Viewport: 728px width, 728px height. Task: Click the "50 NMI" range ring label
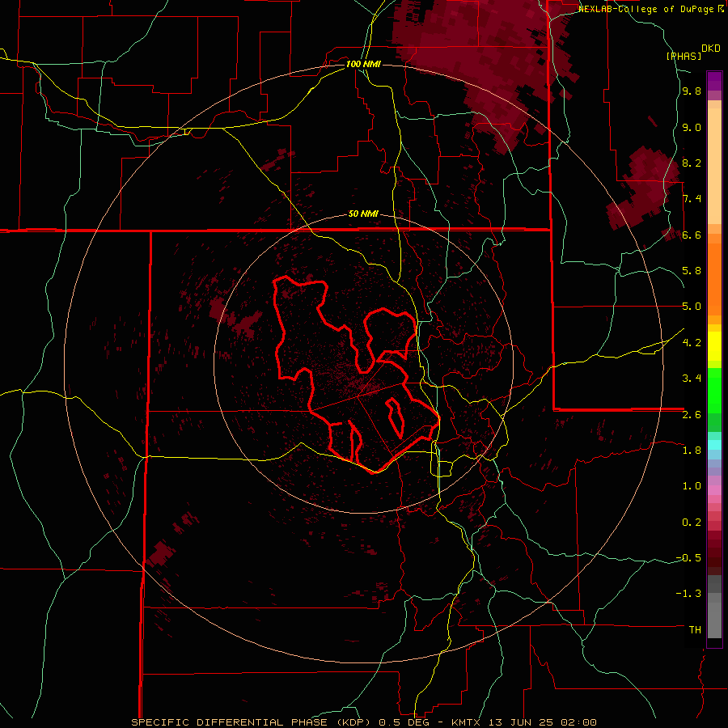(363, 214)
